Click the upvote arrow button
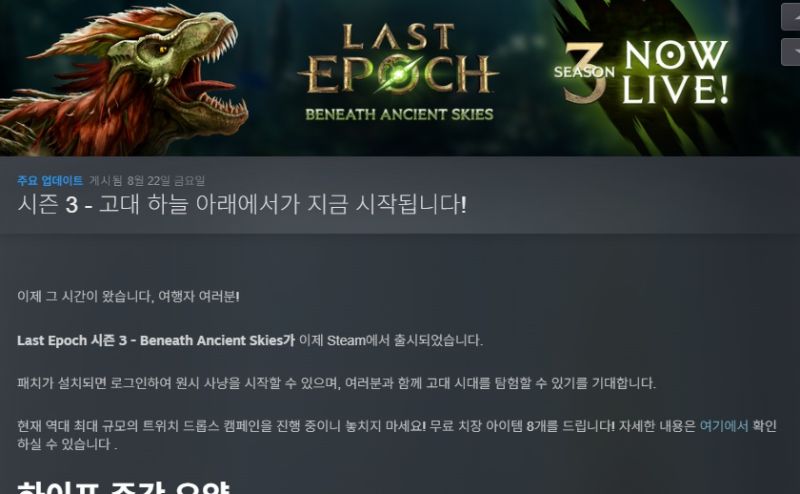Viewport: 800px width, 494px height. coord(791,16)
